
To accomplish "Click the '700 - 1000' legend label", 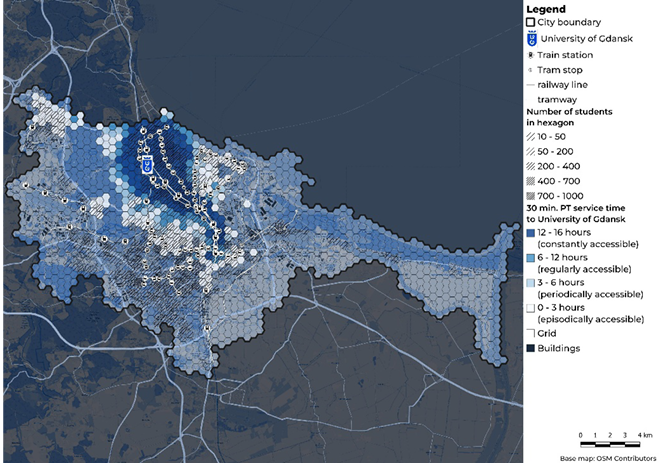I will coord(560,196).
